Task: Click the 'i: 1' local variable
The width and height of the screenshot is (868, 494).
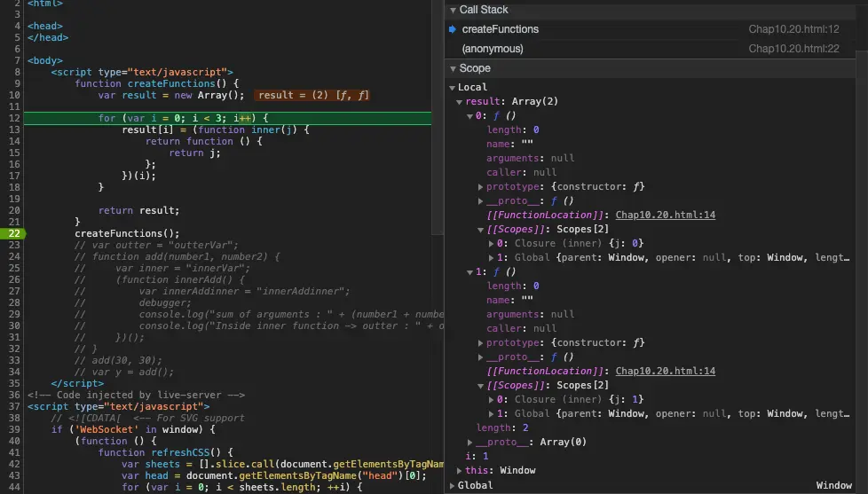Action: 477,457
